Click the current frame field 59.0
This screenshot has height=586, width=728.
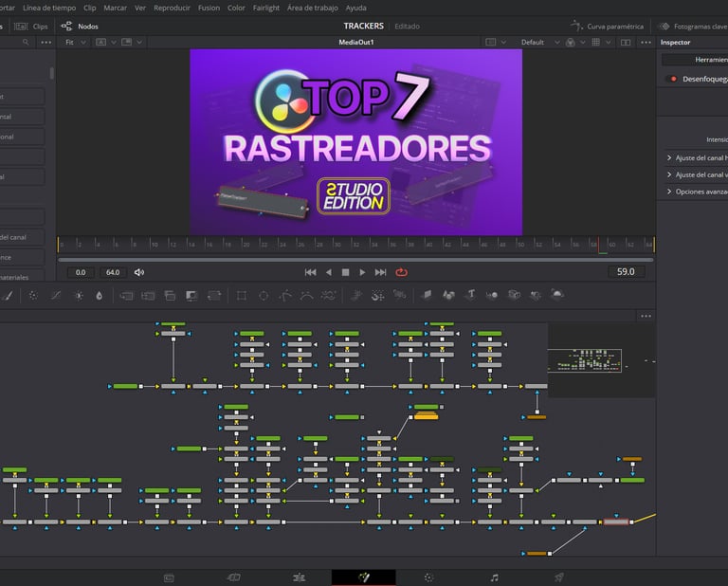click(x=626, y=271)
